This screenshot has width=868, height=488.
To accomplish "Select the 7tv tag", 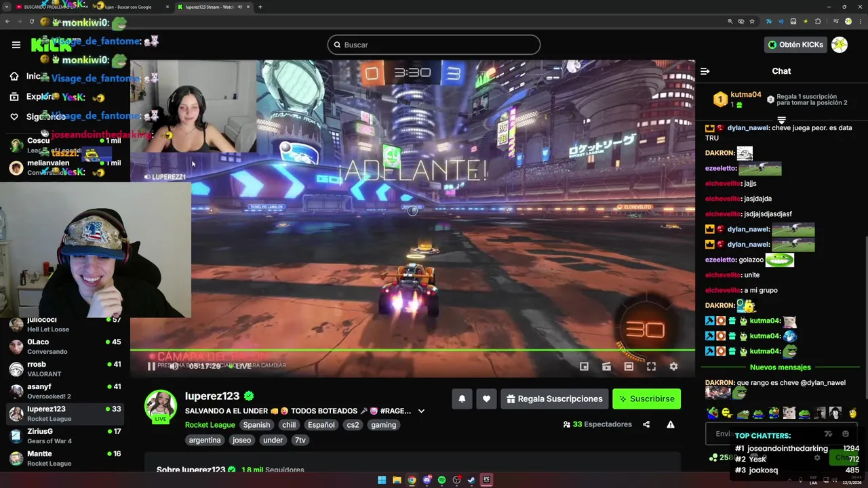I will tap(300, 440).
